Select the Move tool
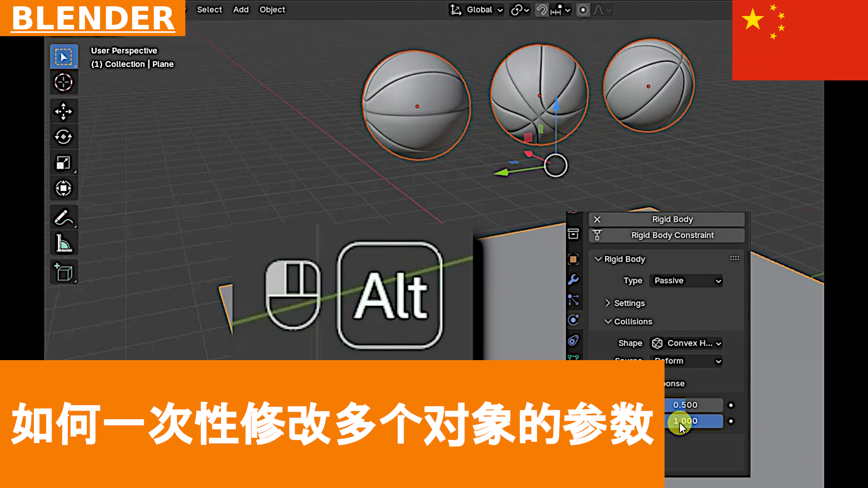868x488 pixels. (x=63, y=111)
